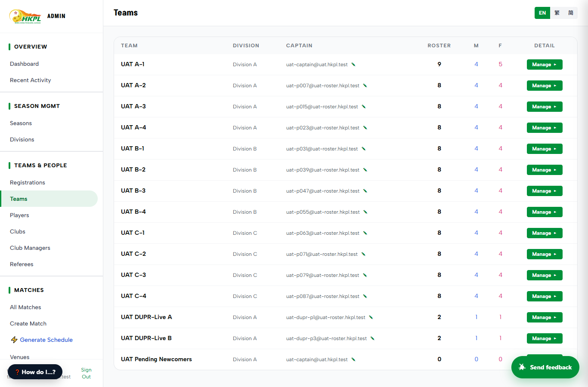The image size is (588, 387).
Task: Manage team UAT DUPR-Live B
Action: pos(545,338)
